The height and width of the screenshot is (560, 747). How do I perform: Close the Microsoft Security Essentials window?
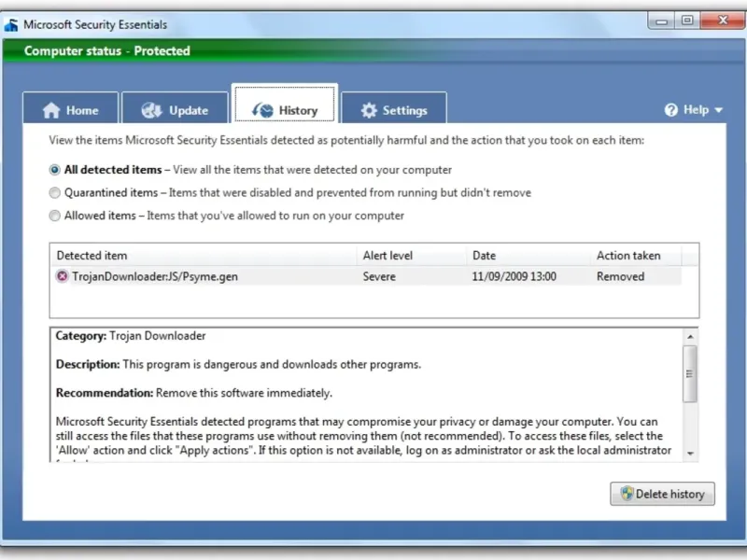tap(723, 21)
